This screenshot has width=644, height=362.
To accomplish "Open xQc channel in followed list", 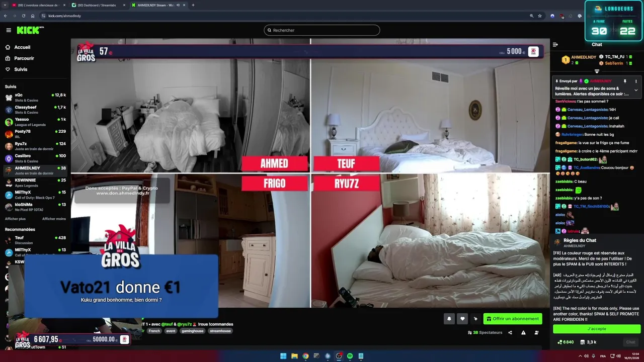I will click(35, 97).
